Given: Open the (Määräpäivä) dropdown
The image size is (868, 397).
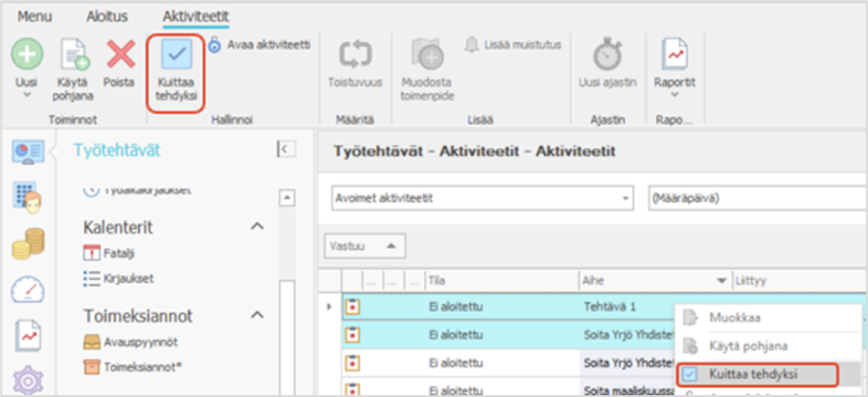Looking at the screenshot, I should pos(754,198).
